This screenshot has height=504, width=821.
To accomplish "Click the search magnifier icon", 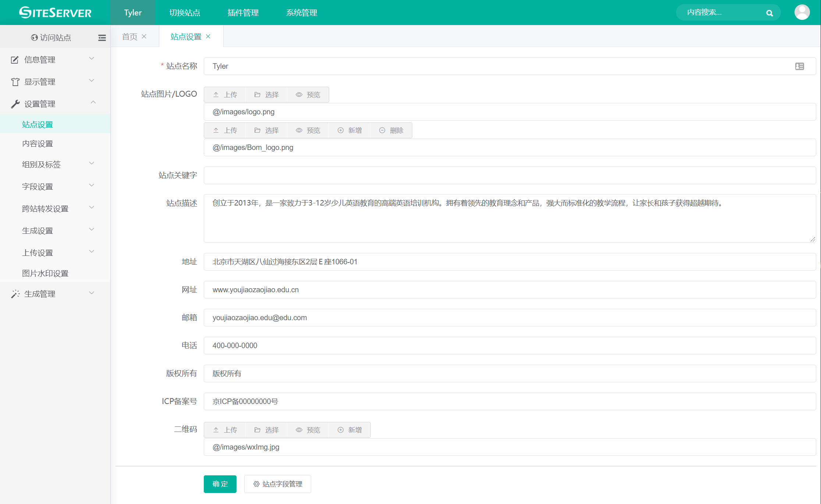I will pos(769,13).
